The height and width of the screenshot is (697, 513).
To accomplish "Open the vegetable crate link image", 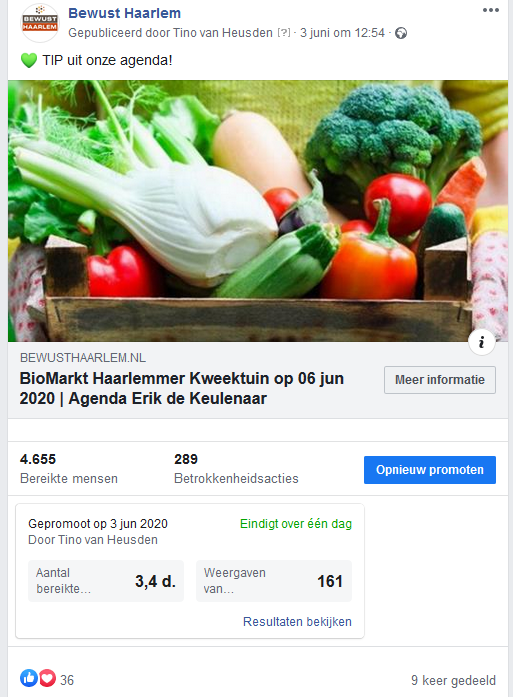I will click(x=258, y=211).
